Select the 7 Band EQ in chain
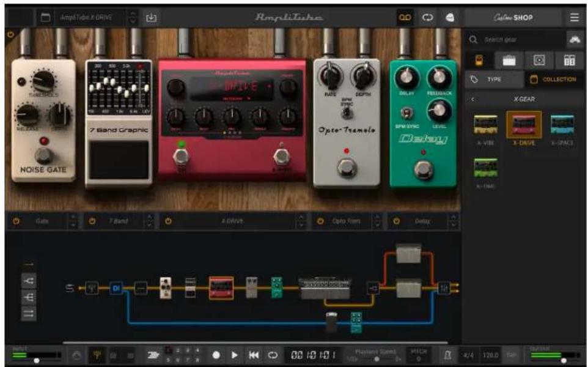Screen dimensions: 588x367 [x=191, y=288]
